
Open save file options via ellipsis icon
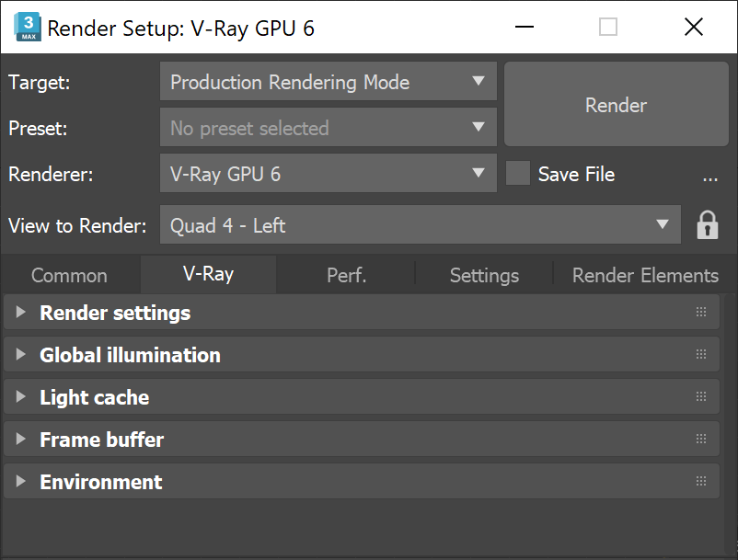coord(709,178)
